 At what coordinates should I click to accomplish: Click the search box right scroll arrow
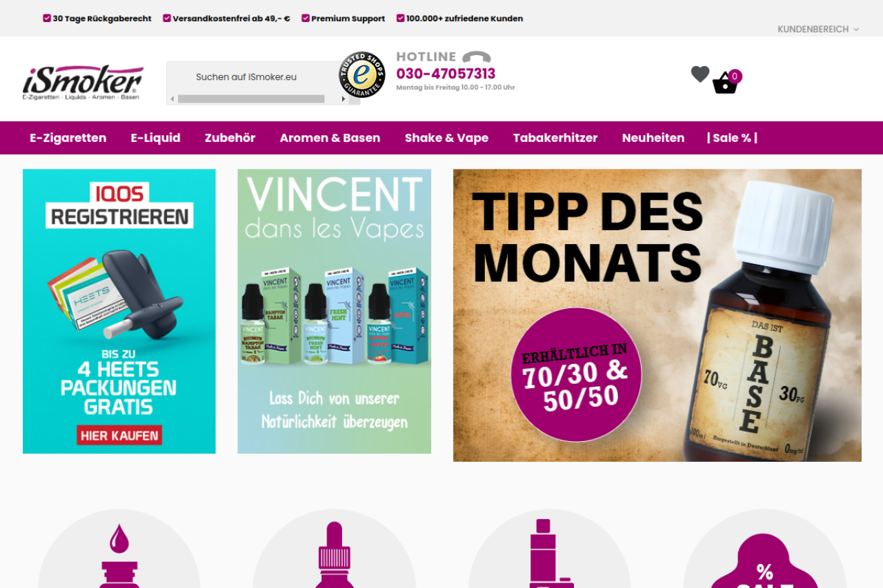(343, 99)
